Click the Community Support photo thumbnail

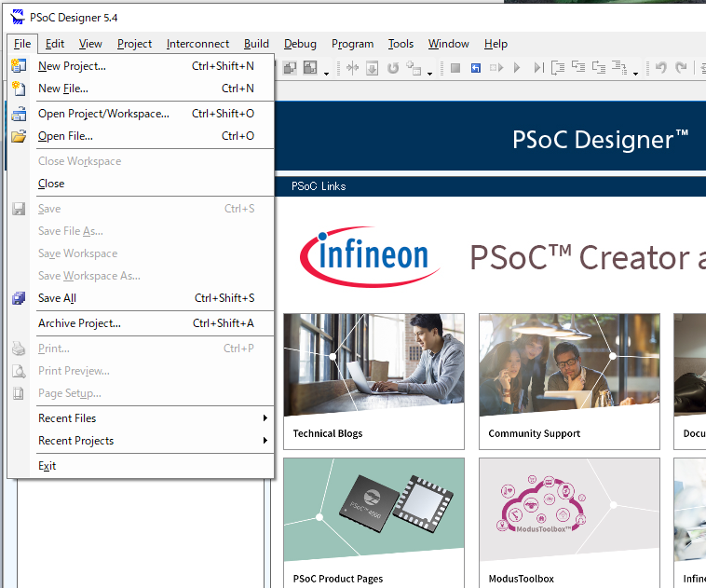point(570,364)
